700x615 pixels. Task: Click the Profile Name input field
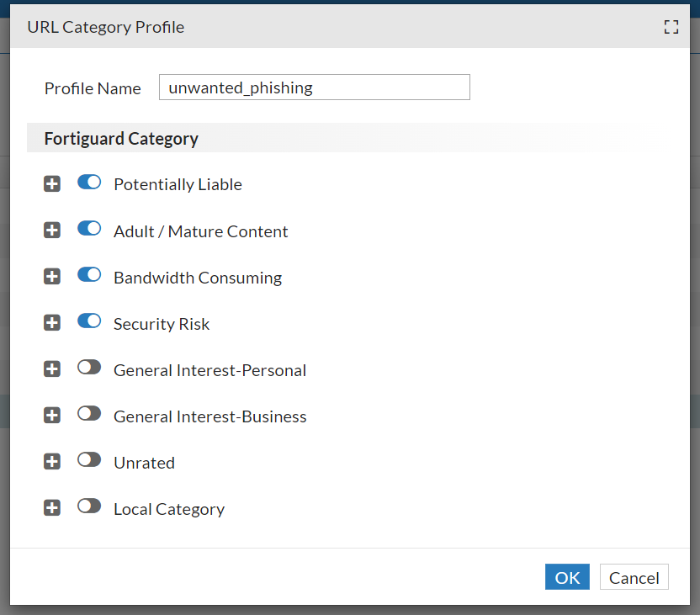click(314, 87)
